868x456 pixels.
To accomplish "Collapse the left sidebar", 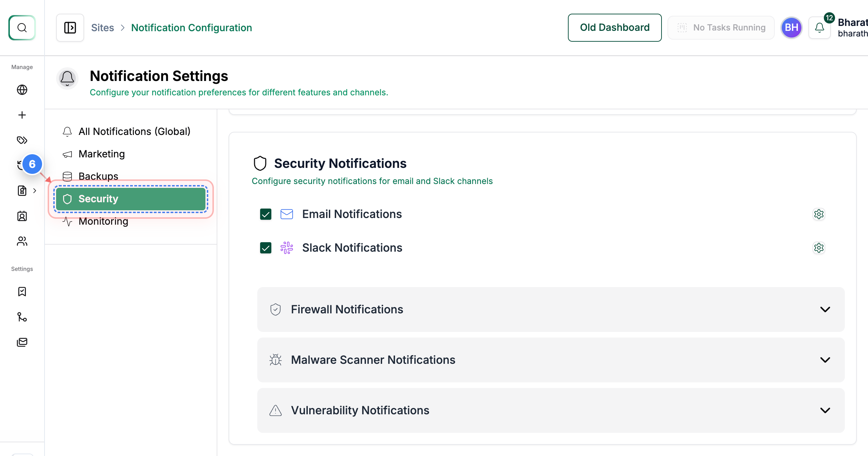I will coord(70,27).
